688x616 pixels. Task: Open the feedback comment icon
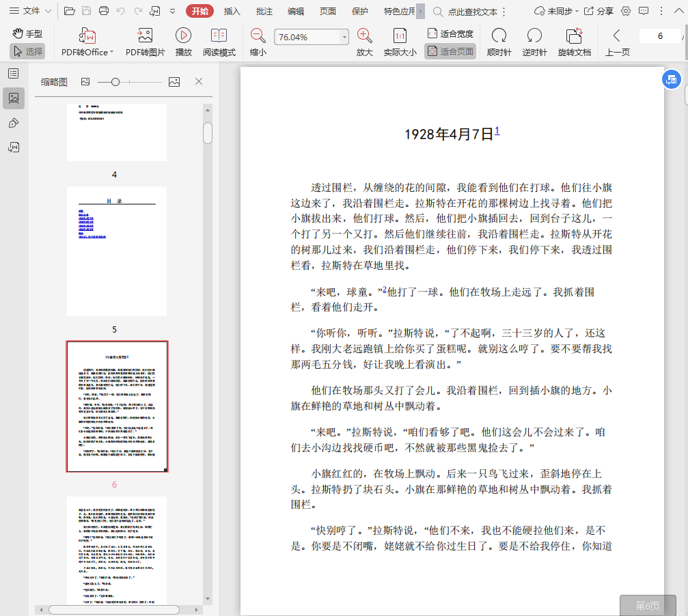click(x=643, y=12)
